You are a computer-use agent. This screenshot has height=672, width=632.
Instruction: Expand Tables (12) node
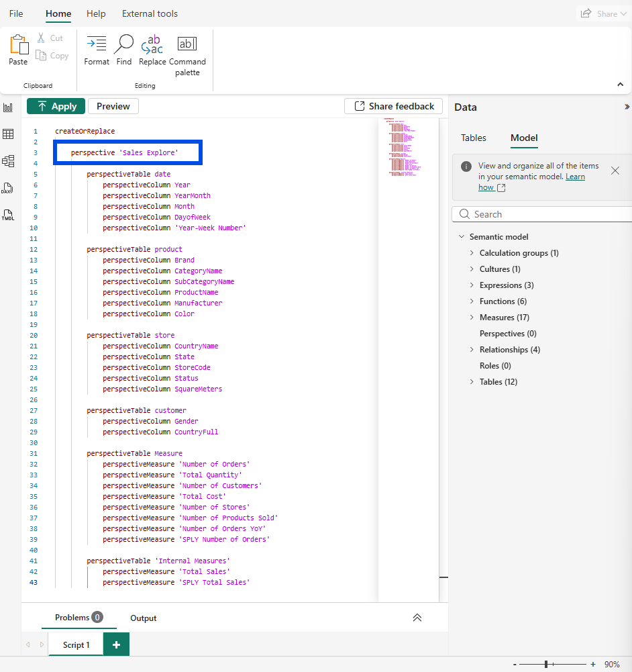(472, 381)
